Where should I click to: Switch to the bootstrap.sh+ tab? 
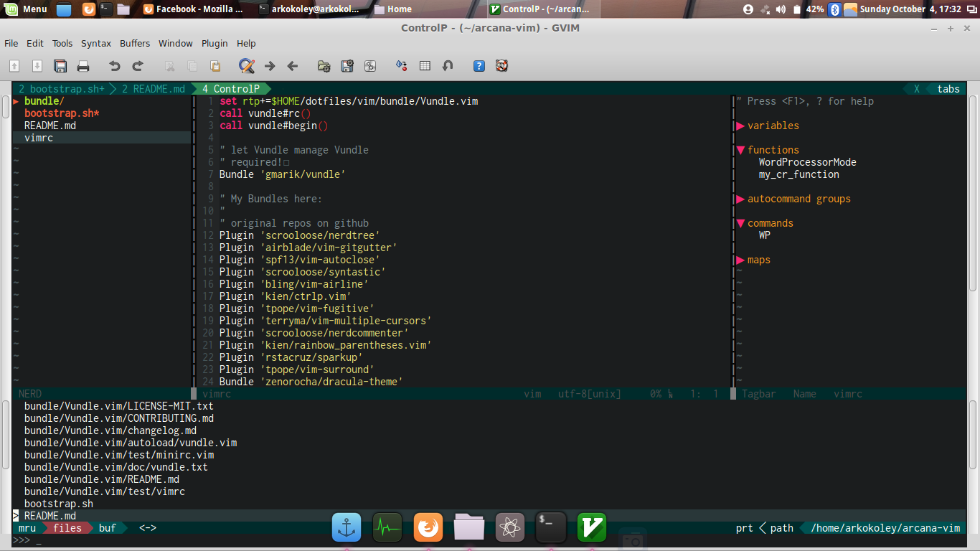(62, 89)
